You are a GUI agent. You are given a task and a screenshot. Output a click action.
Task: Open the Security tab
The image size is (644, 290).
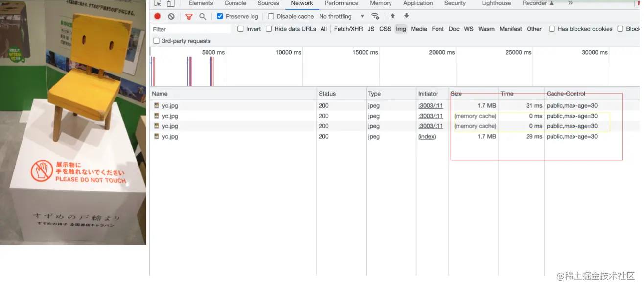[455, 3]
